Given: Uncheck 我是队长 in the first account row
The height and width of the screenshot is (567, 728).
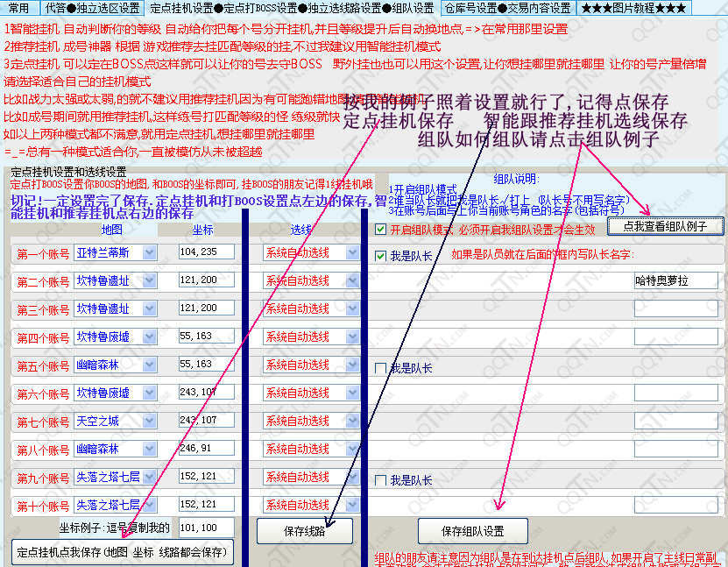Looking at the screenshot, I should (x=380, y=256).
